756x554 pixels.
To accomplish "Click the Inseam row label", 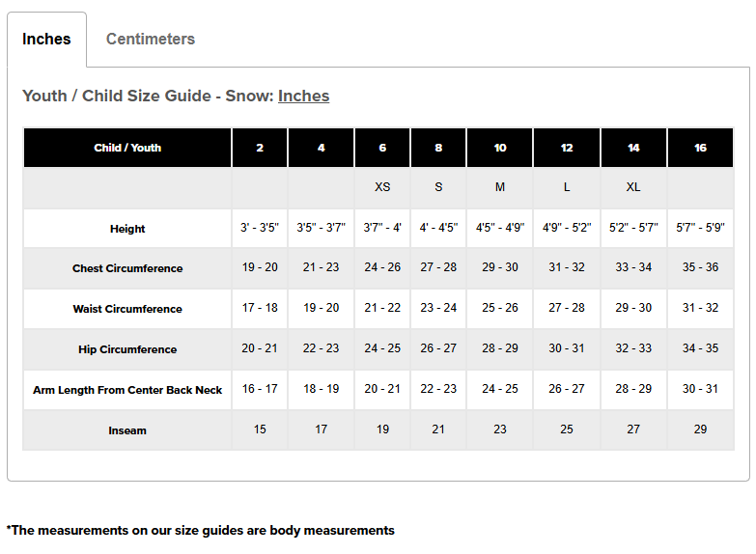I will click(127, 430).
